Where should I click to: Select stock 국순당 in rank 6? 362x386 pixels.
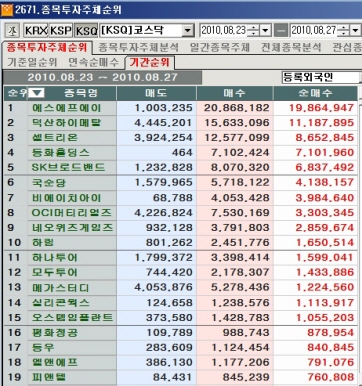[x=49, y=183]
